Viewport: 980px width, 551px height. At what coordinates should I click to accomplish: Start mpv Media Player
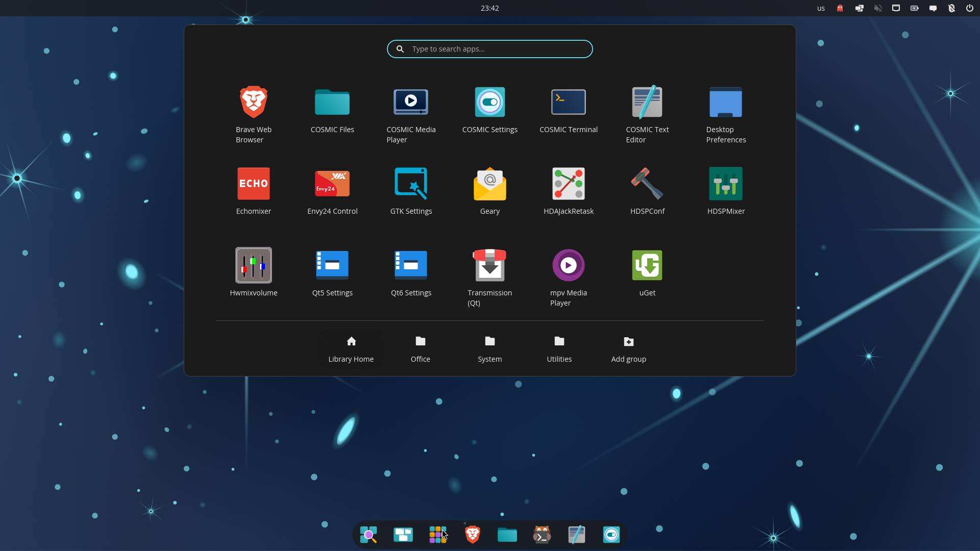569,278
